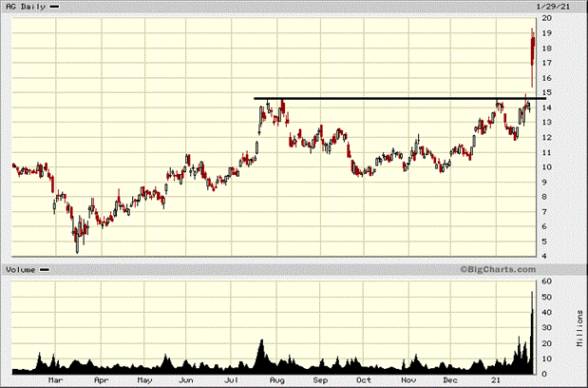Click the black horizontal resistance line
Screen dimensions: 588x388
tap(400, 98)
